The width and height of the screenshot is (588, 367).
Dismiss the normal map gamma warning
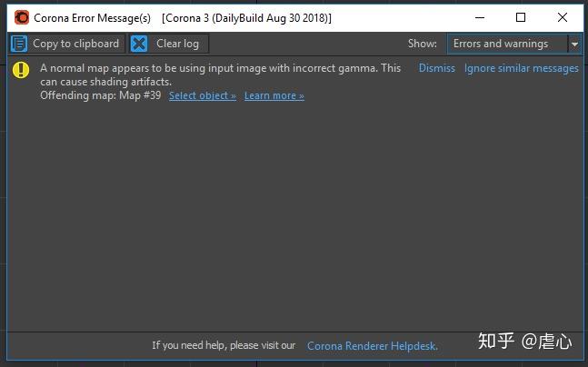(x=437, y=68)
